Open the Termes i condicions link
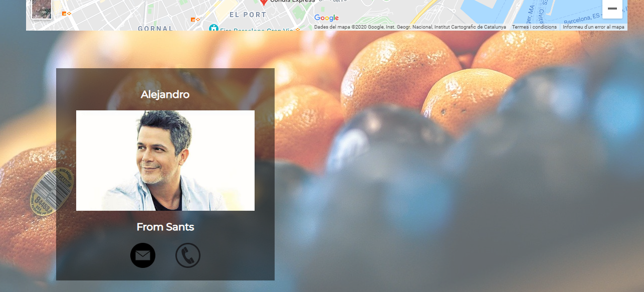Viewport: 644px width, 292px height. (x=534, y=27)
